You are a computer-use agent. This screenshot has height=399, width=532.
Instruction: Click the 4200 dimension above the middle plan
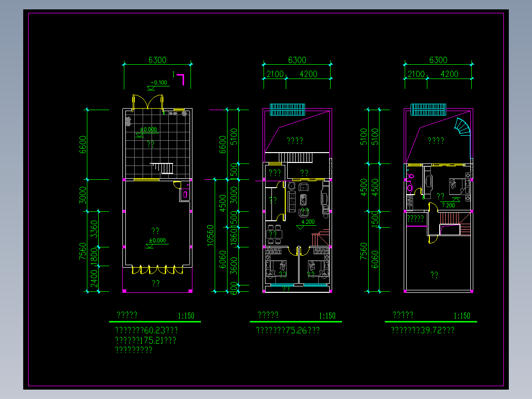point(308,74)
